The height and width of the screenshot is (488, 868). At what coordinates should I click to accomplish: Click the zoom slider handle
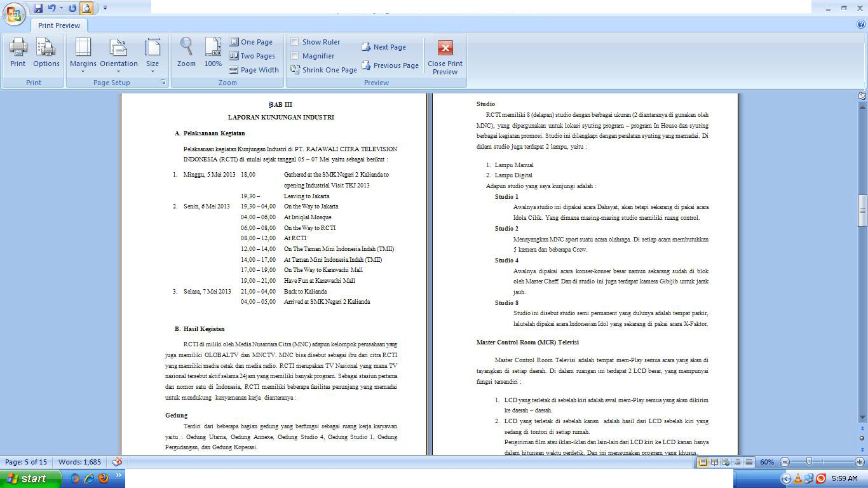click(x=809, y=462)
